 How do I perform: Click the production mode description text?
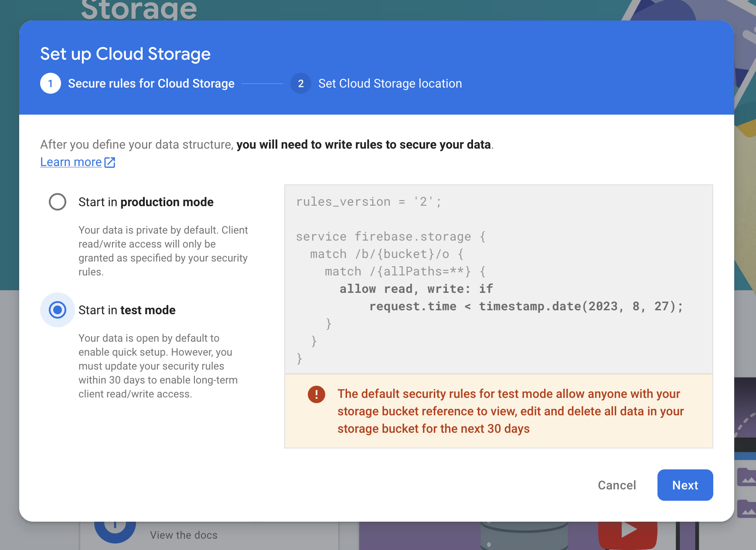163,251
